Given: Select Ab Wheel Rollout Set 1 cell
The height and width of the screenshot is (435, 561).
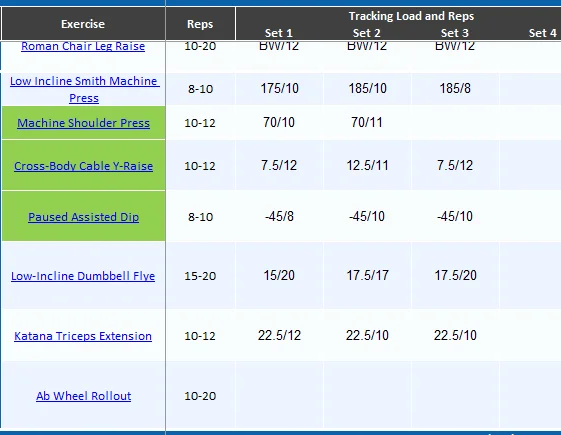Looking at the screenshot, I should tap(279, 395).
